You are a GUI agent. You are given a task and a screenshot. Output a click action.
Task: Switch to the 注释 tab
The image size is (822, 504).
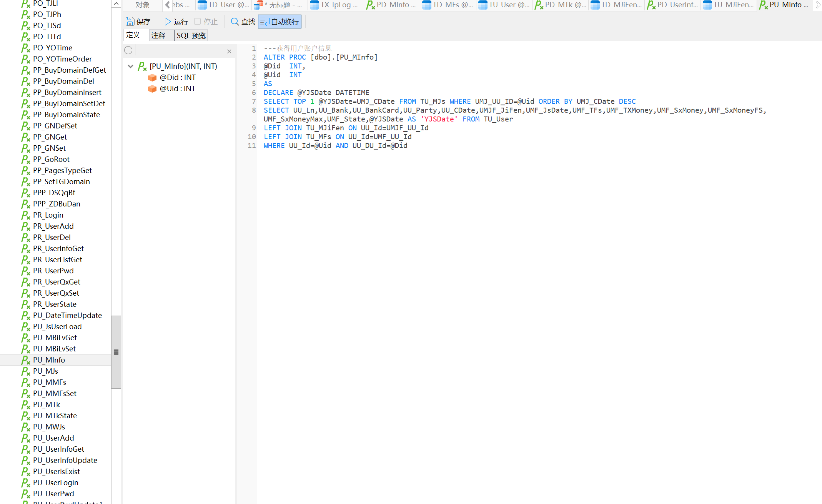tap(158, 35)
